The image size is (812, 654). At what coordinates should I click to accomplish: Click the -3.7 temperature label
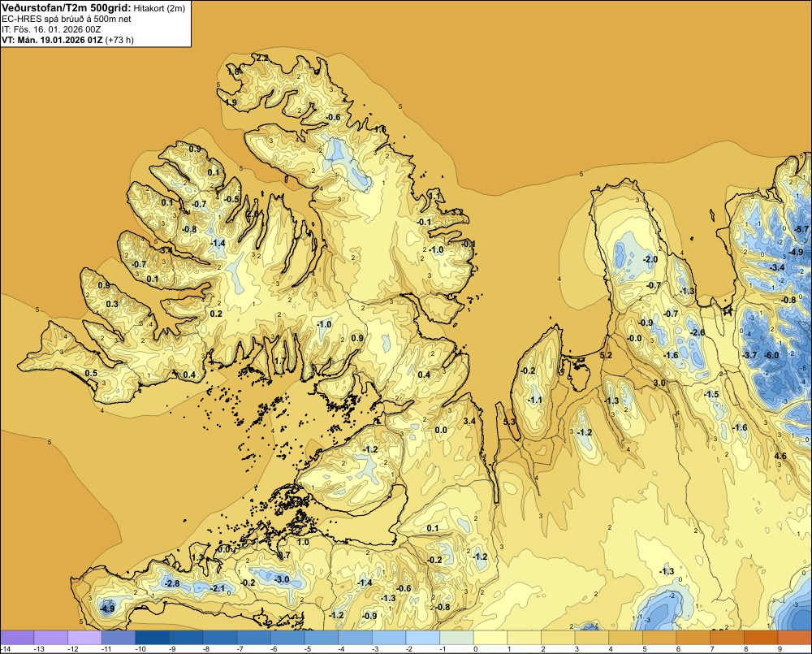(x=749, y=355)
